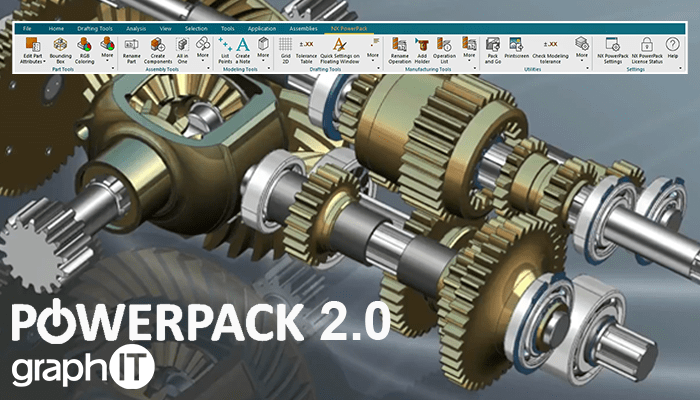
Task: Switch to the Application tab
Action: tap(262, 29)
